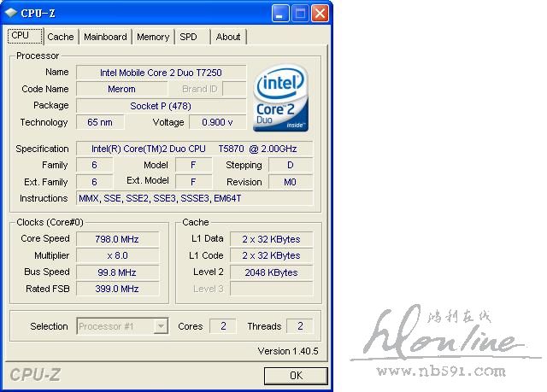The height and width of the screenshot is (392, 547).
Task: Click the Stepping value D
Action: [291, 165]
